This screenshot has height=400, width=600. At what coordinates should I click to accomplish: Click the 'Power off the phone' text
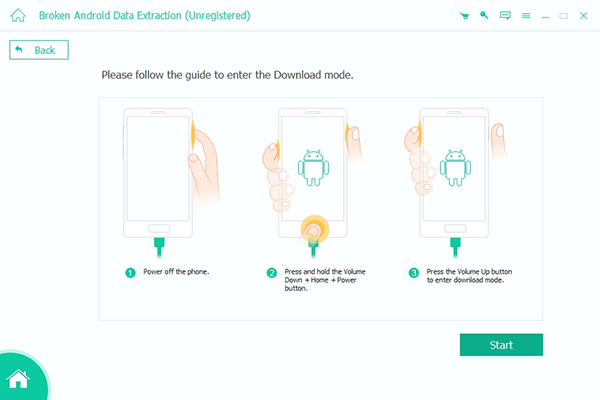click(x=176, y=272)
